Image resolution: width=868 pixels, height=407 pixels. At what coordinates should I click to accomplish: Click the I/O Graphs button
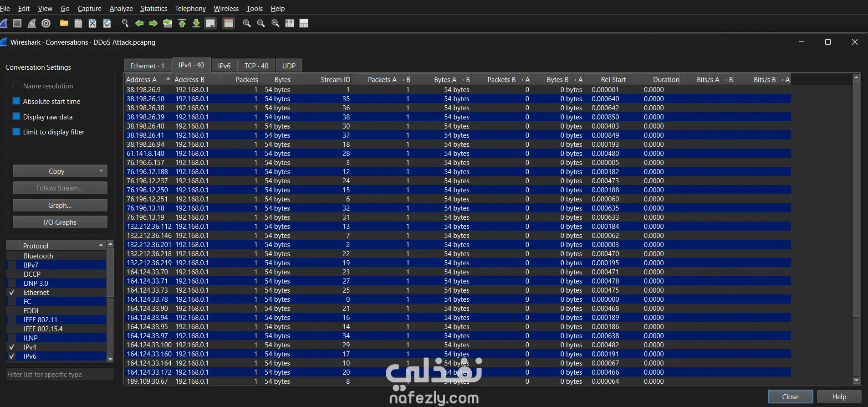pyautogui.click(x=60, y=222)
